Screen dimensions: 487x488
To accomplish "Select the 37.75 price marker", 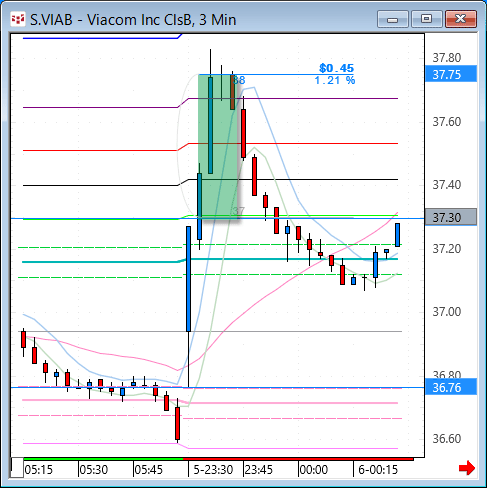I will (x=451, y=74).
